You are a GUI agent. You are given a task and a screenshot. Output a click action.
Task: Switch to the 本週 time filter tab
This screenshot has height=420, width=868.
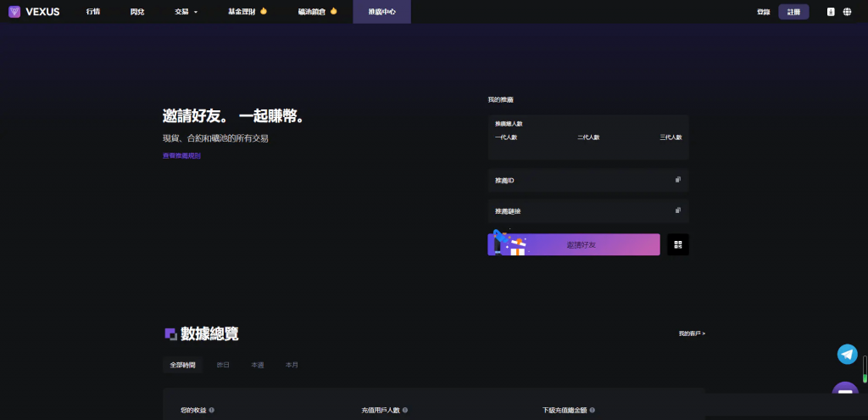point(257,365)
